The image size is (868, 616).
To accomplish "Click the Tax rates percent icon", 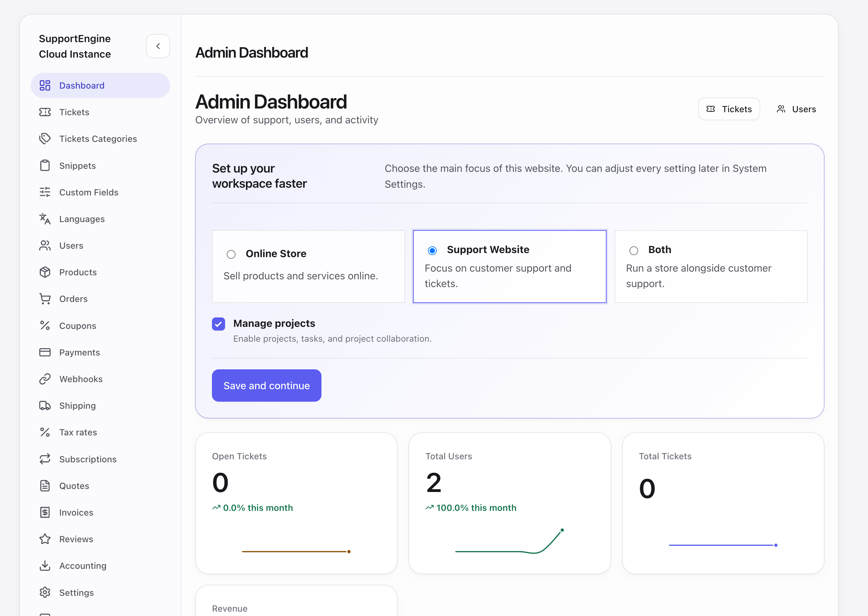I will pos(45,432).
